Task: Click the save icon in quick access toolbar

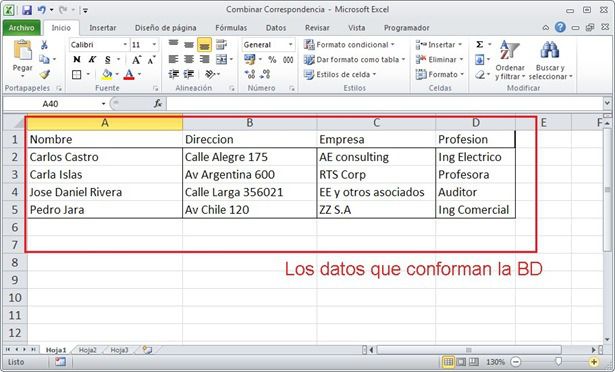Action: pyautogui.click(x=27, y=10)
